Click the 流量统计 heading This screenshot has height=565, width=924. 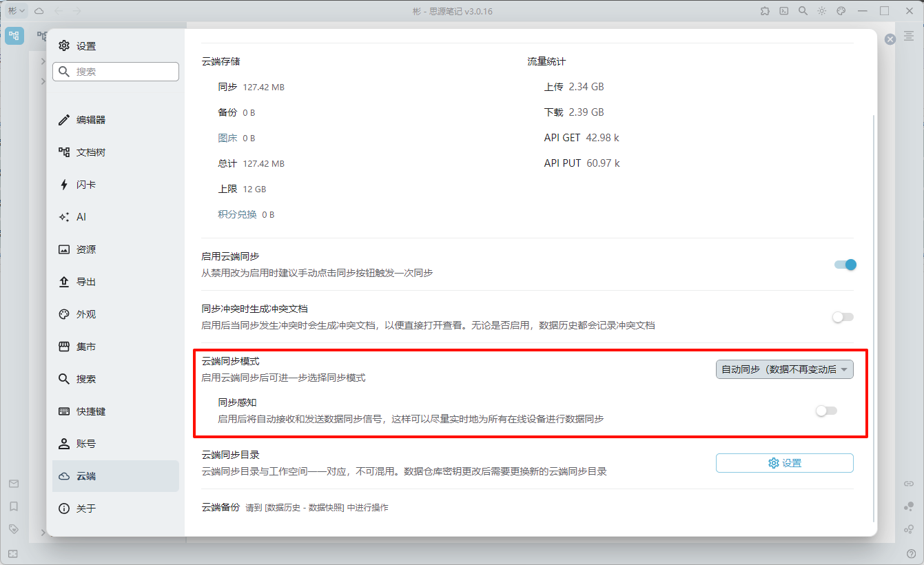(546, 61)
